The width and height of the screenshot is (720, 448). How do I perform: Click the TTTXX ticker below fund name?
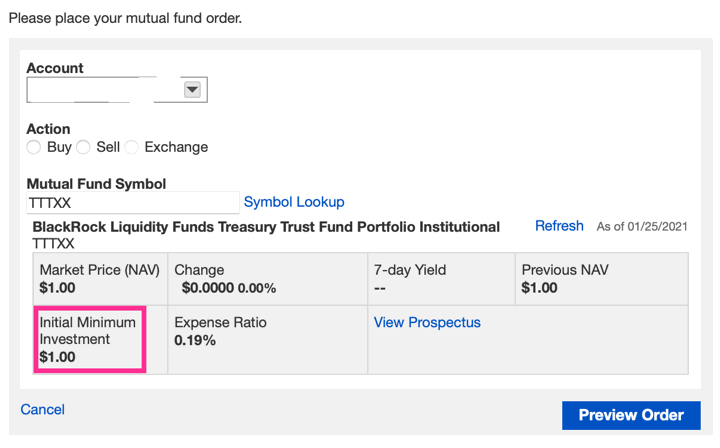coord(53,243)
